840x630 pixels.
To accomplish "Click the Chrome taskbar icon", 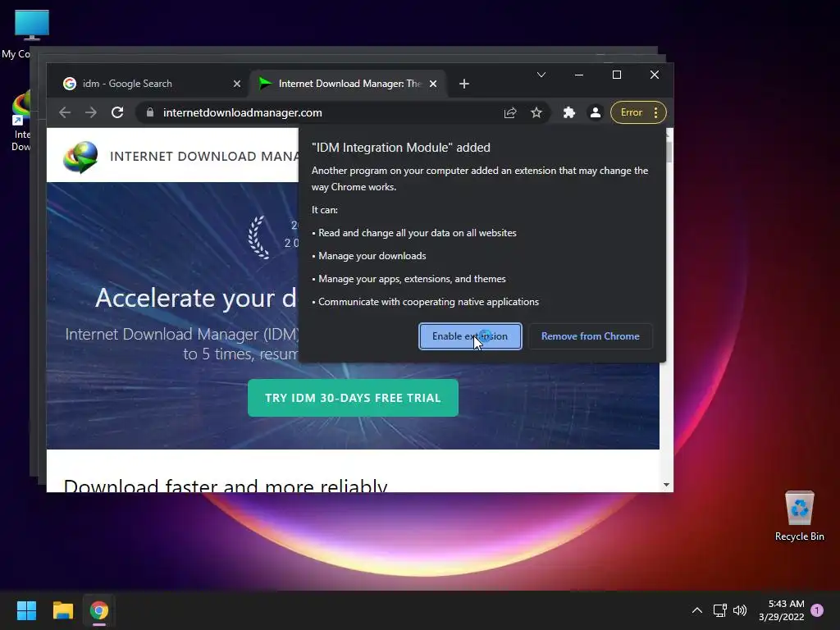I will click(x=99, y=610).
